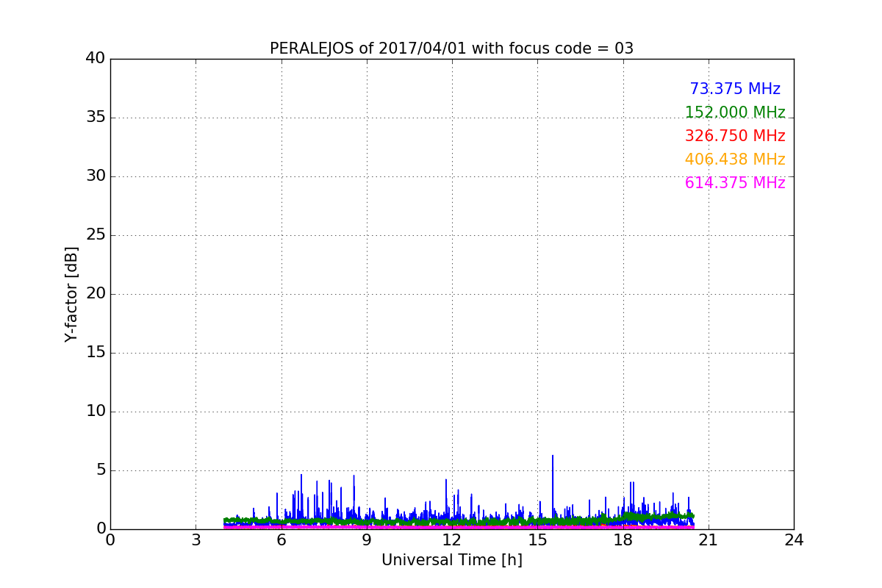Click the x-axis tick label 9
The height and width of the screenshot is (588, 882).
click(367, 540)
